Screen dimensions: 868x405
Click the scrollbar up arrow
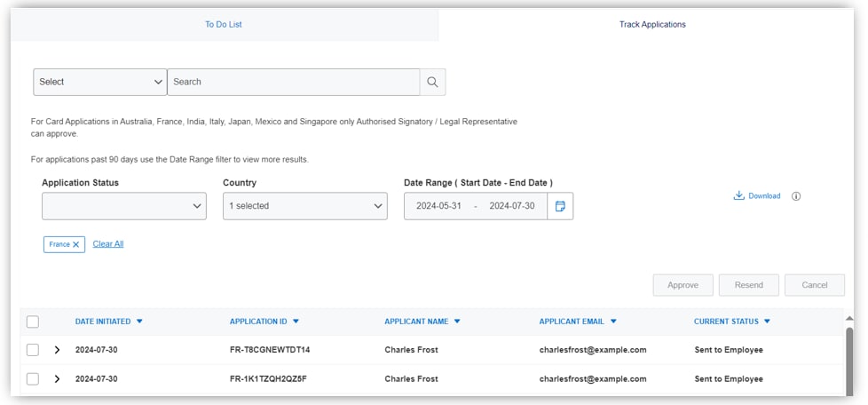[x=849, y=318]
